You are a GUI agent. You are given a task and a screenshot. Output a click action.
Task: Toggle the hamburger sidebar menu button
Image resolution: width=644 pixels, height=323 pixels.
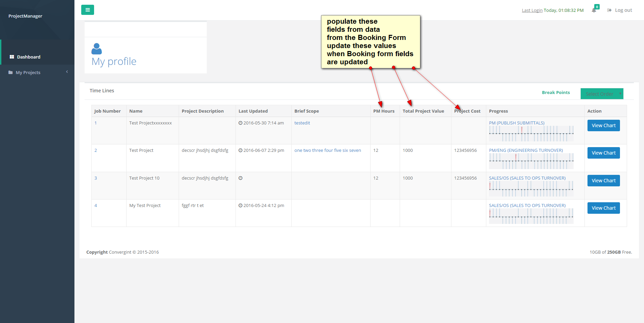tap(88, 10)
